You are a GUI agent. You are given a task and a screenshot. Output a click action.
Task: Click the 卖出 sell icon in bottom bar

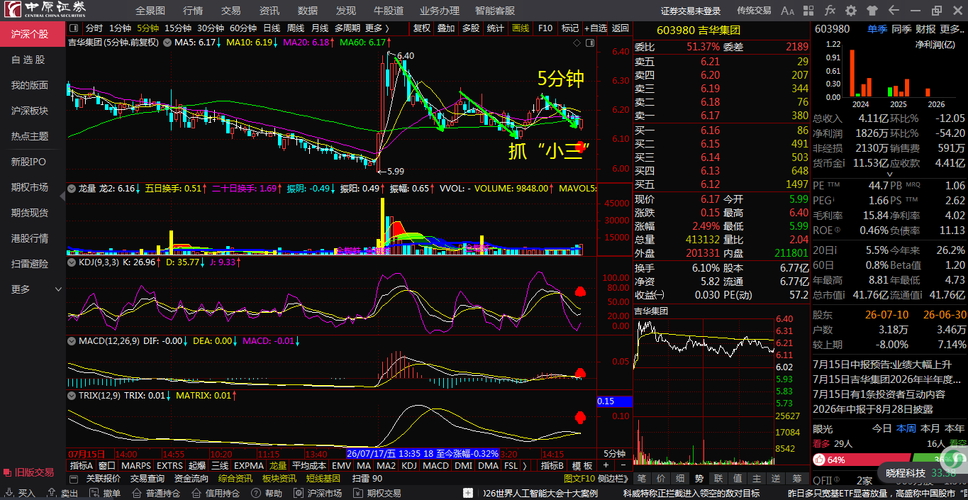(51, 493)
